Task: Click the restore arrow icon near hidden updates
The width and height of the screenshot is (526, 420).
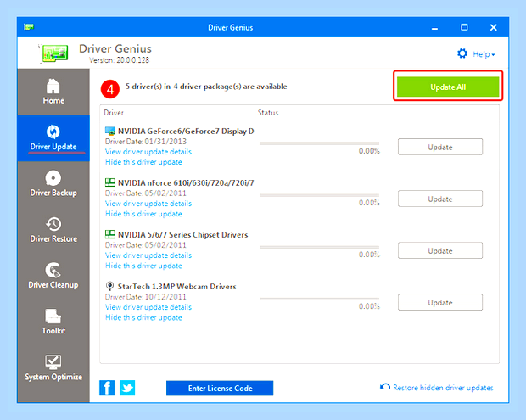Action: pyautogui.click(x=385, y=387)
